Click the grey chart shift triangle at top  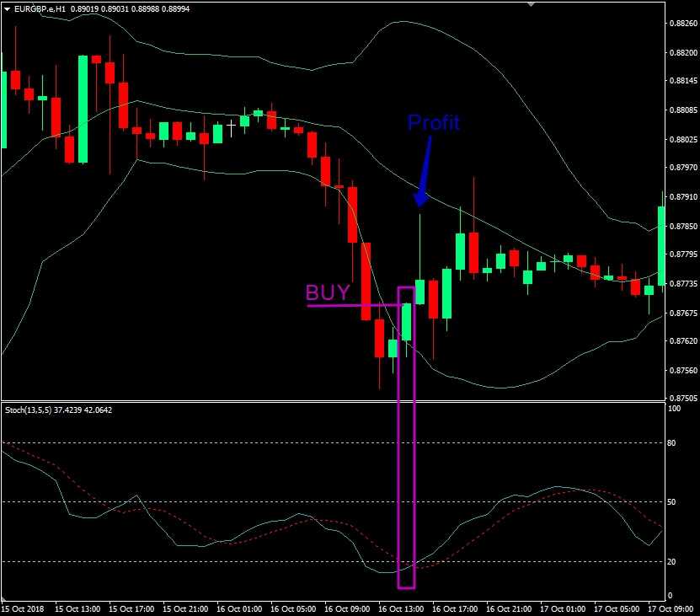click(x=530, y=3)
